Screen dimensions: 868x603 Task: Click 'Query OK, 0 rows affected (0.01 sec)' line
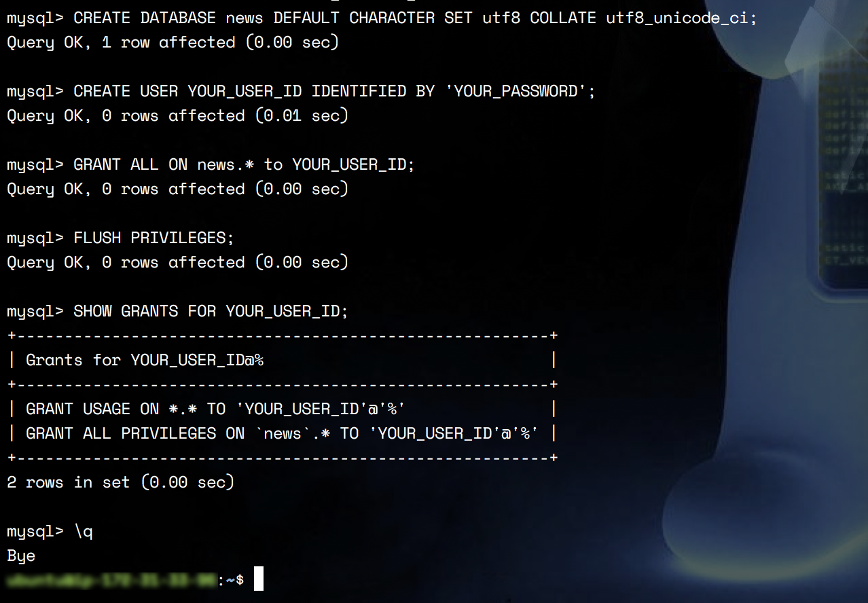177,116
